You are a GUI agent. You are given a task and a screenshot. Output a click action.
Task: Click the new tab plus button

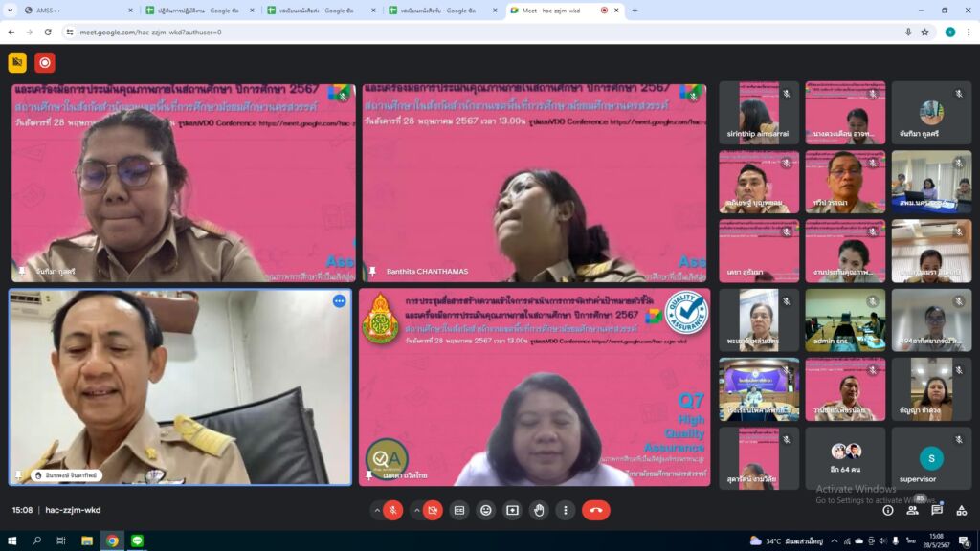[635, 10]
